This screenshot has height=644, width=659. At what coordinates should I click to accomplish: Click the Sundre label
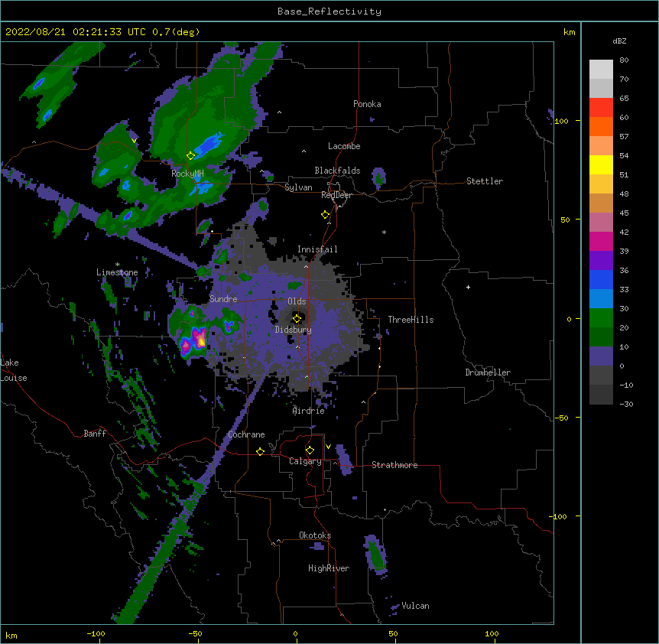223,299
